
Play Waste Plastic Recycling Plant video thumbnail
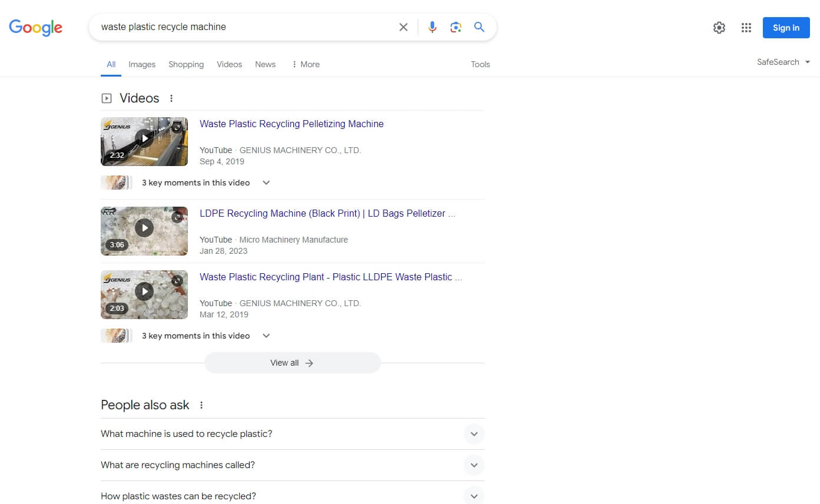pos(144,294)
